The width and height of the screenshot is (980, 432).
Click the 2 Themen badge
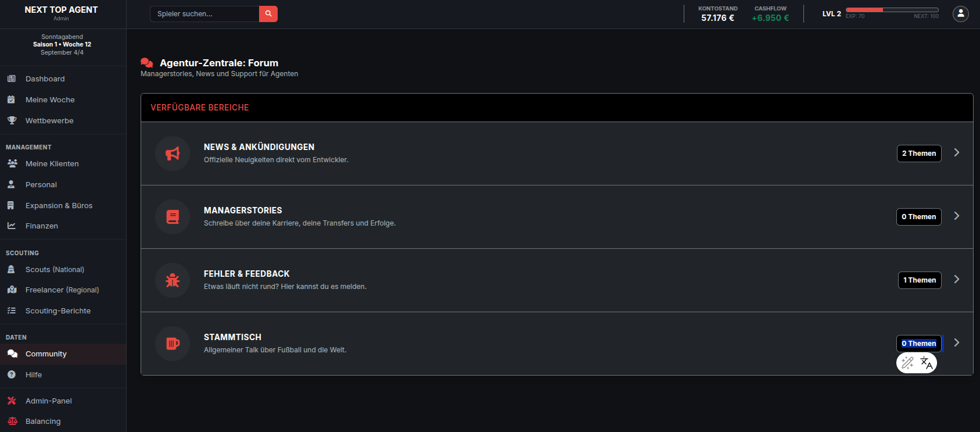pos(918,153)
